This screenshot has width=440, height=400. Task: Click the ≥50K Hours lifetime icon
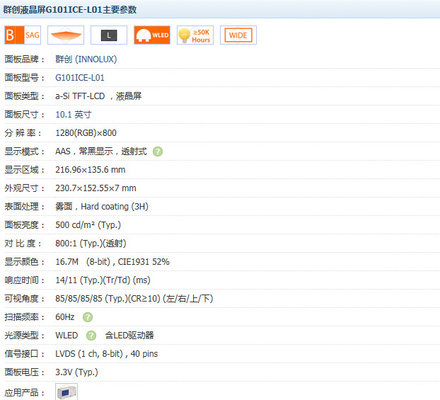[195, 35]
